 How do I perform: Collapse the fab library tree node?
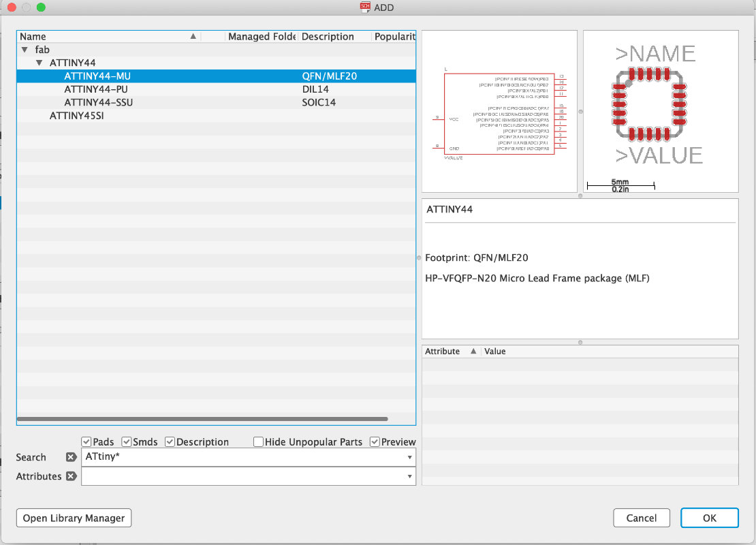pyautogui.click(x=25, y=50)
